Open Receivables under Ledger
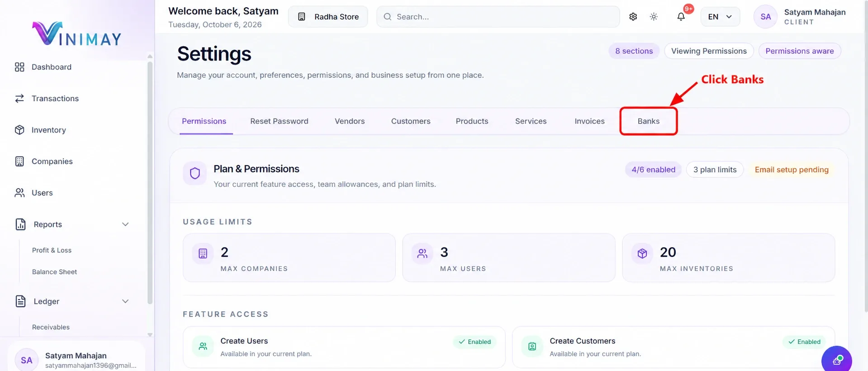868x371 pixels. click(51, 327)
